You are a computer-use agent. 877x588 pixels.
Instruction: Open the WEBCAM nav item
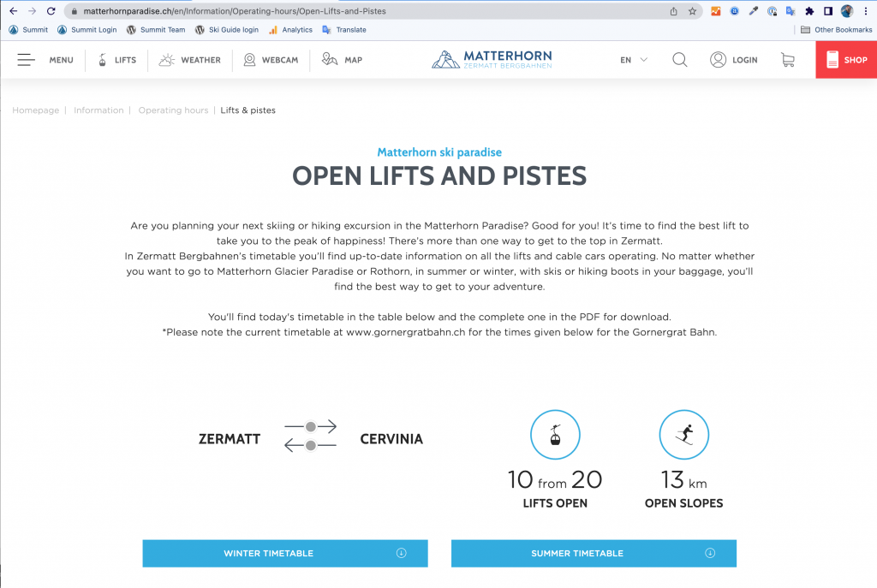pyautogui.click(x=271, y=60)
